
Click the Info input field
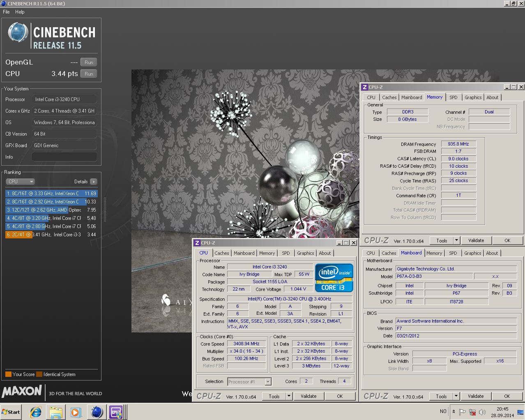tap(64, 157)
